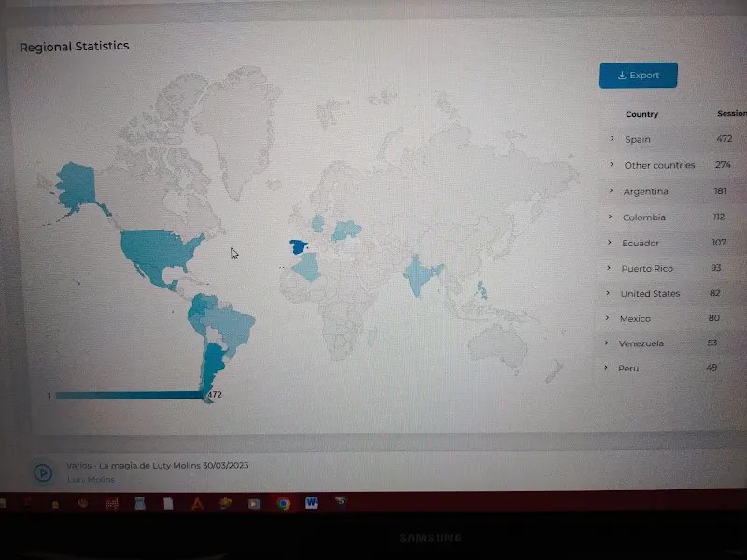Expand the Mexico row chevron
This screenshot has height=560, width=747.
click(607, 317)
